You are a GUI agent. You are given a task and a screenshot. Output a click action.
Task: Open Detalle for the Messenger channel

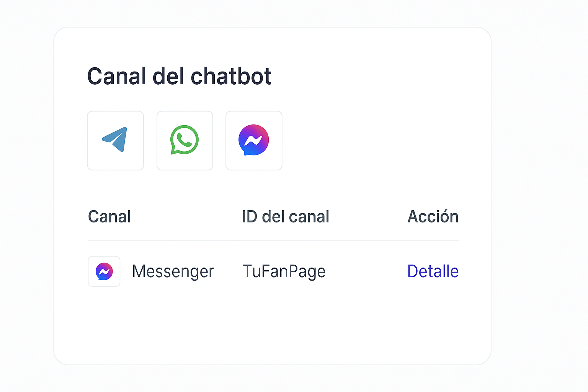tap(433, 271)
